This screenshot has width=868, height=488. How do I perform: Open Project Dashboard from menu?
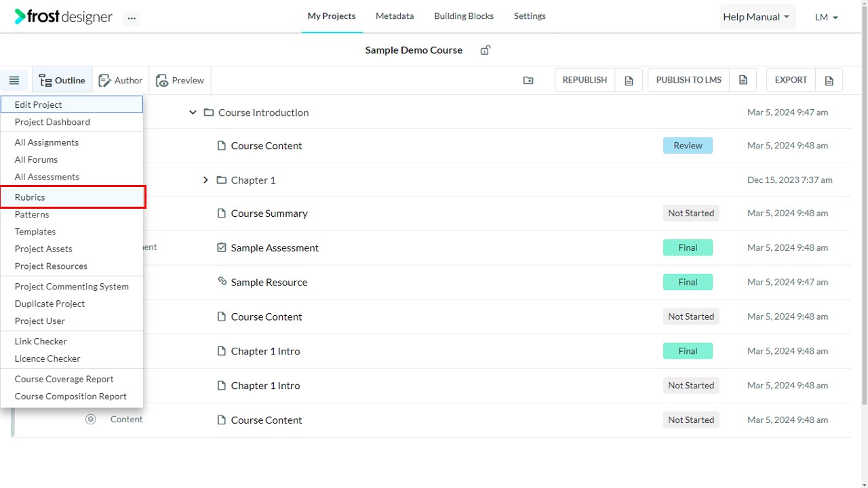coord(72,122)
